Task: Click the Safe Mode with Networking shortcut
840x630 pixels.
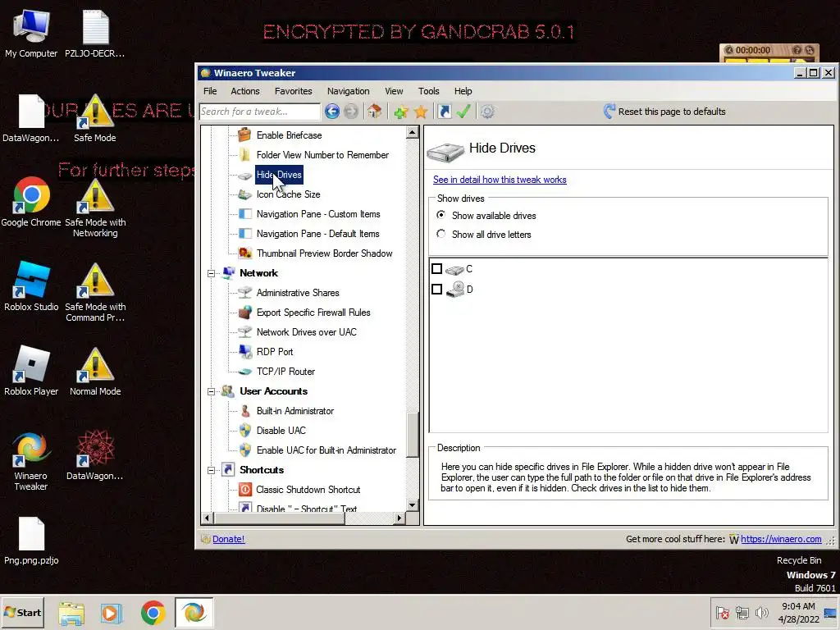Action: 95,208
